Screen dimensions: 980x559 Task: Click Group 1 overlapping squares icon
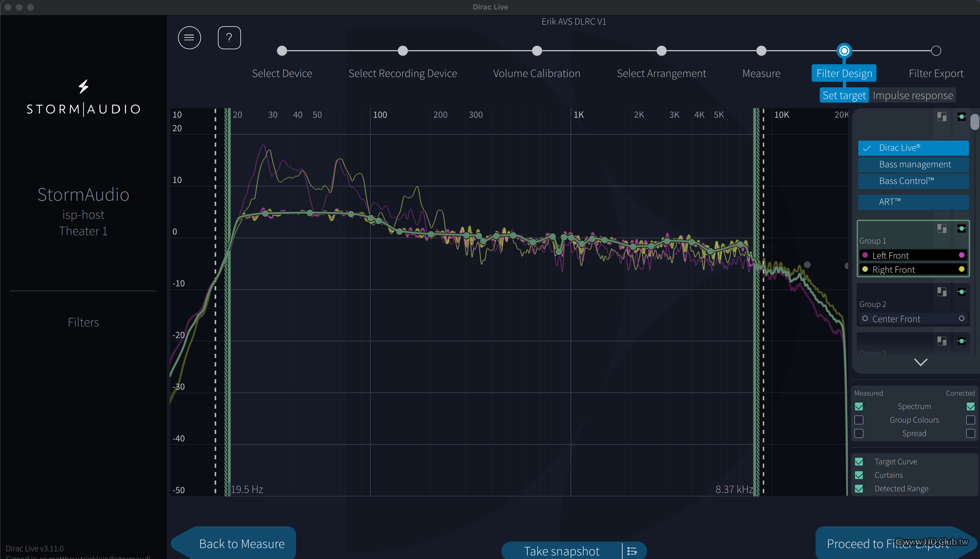(942, 228)
